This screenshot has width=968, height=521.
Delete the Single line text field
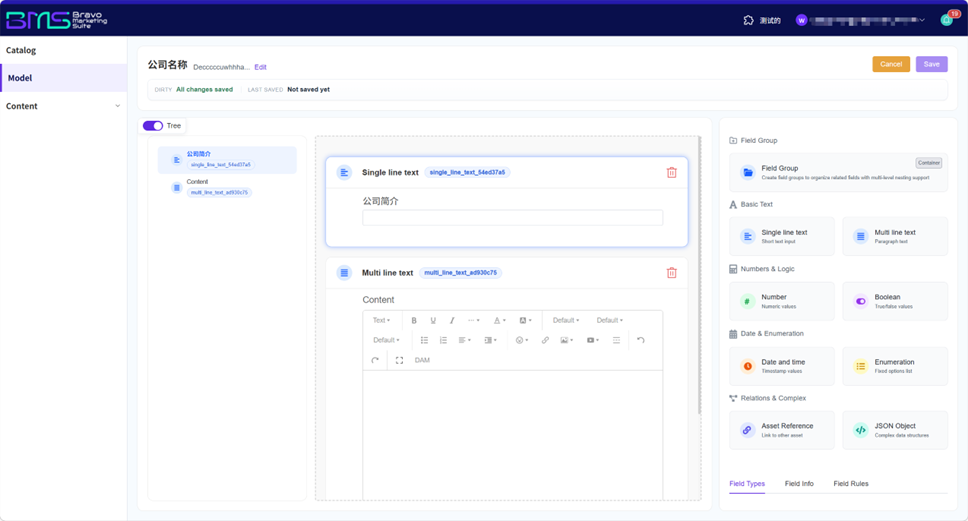point(671,172)
